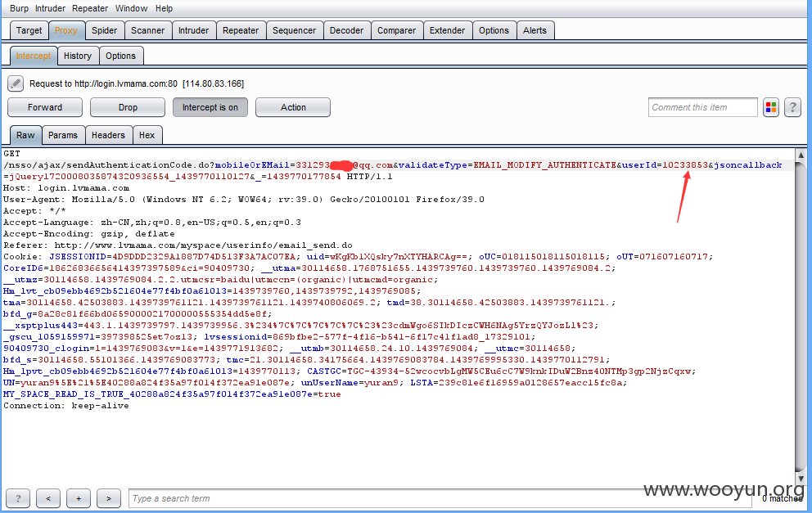Open the Help menu
The image size is (812, 513).
point(165,8)
